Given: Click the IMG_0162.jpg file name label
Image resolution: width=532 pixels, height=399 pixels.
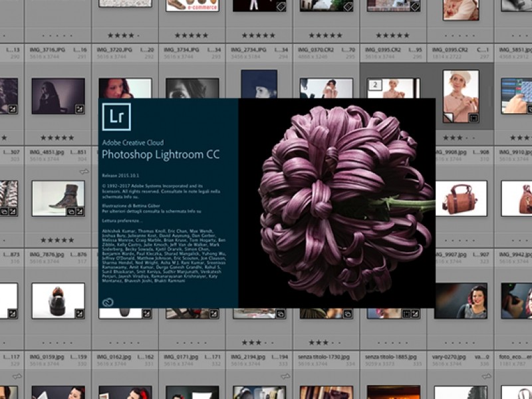Looking at the screenshot, I should click(114, 357).
